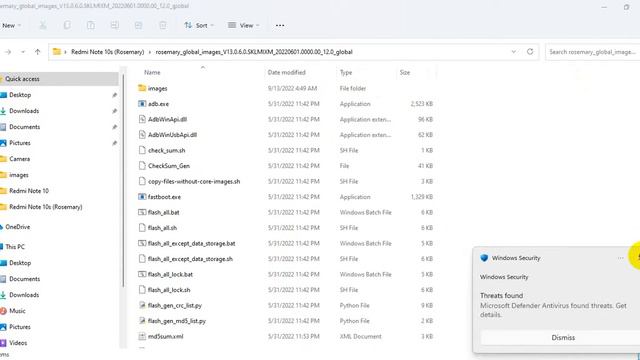Select the CheckSum_Gen file
640x360 pixels.
[x=169, y=166]
